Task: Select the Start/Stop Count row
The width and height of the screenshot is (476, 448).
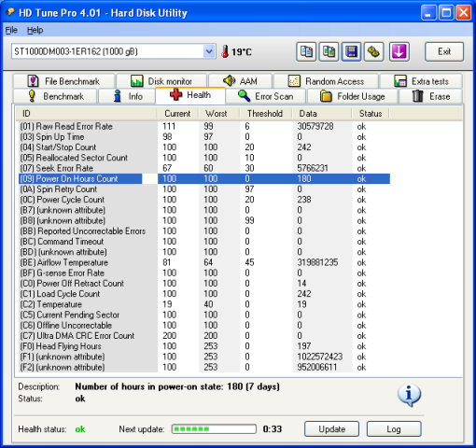Action: coord(204,147)
